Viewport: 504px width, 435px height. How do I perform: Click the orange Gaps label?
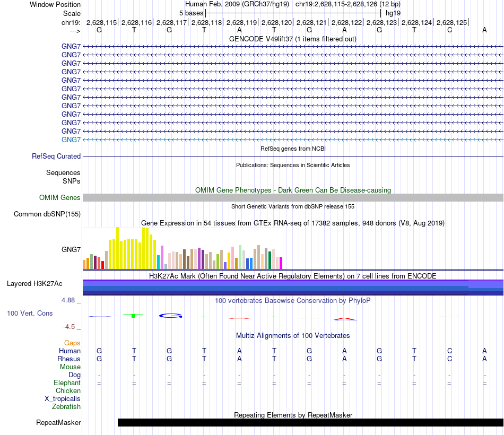pyautogui.click(x=72, y=343)
